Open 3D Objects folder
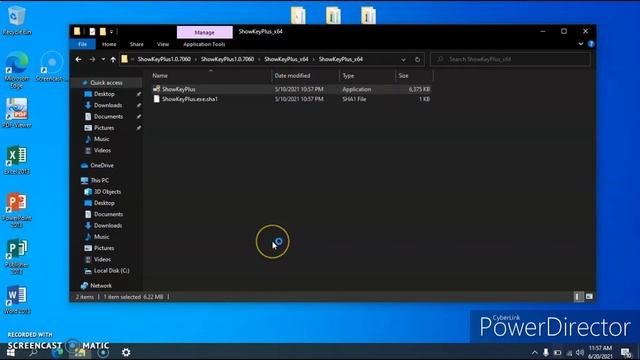This screenshot has width=640, height=360. point(107,191)
